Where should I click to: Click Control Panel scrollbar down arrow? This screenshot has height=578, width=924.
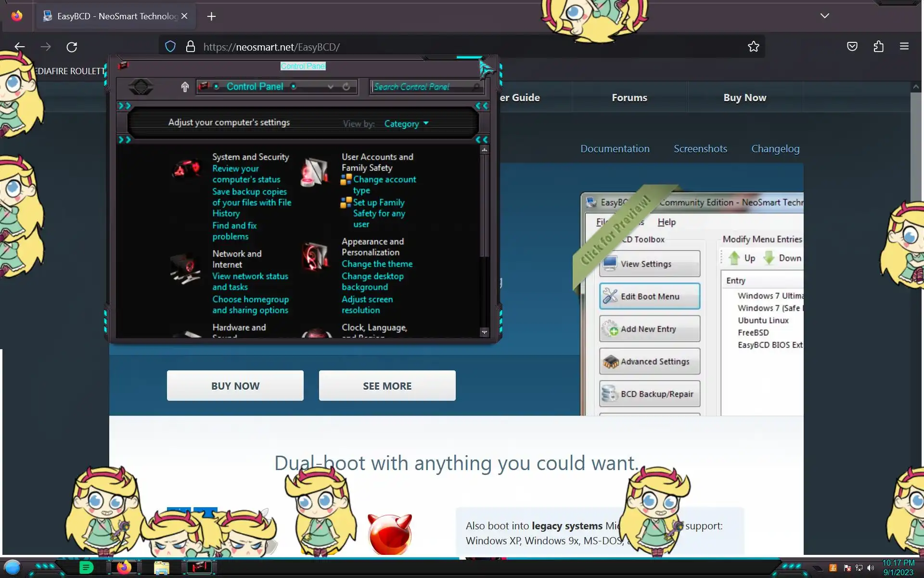tap(484, 332)
